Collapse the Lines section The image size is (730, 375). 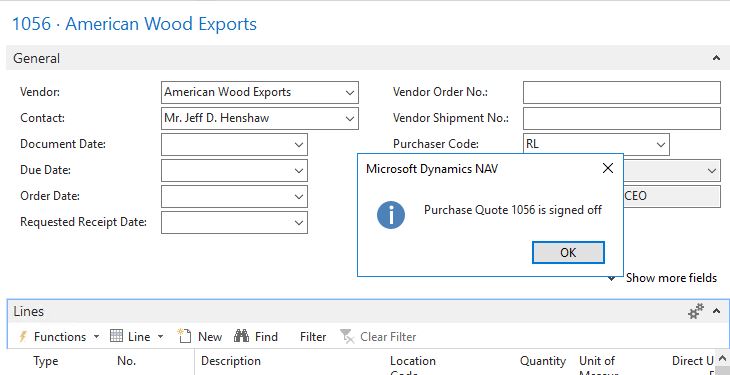point(716,311)
